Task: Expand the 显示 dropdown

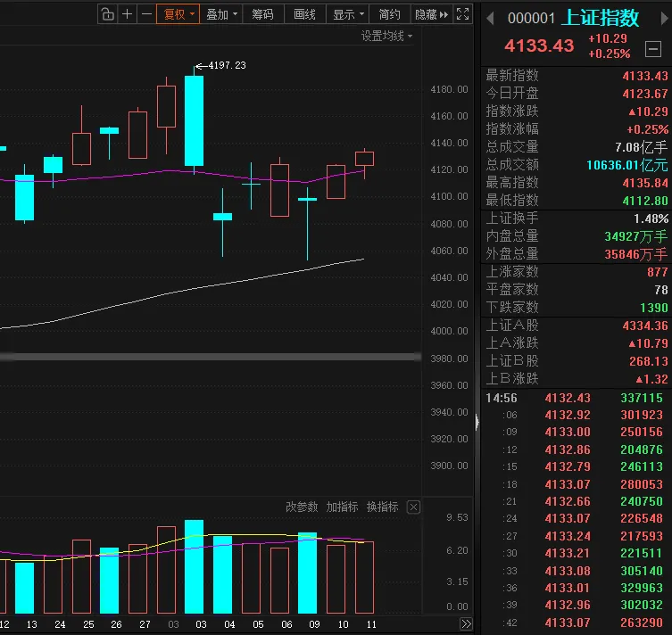Action: [347, 14]
